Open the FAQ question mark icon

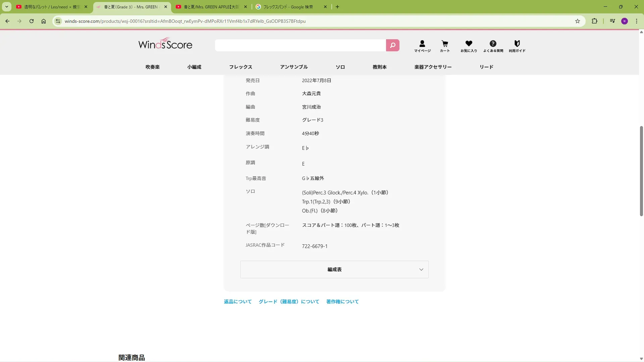tap(493, 46)
